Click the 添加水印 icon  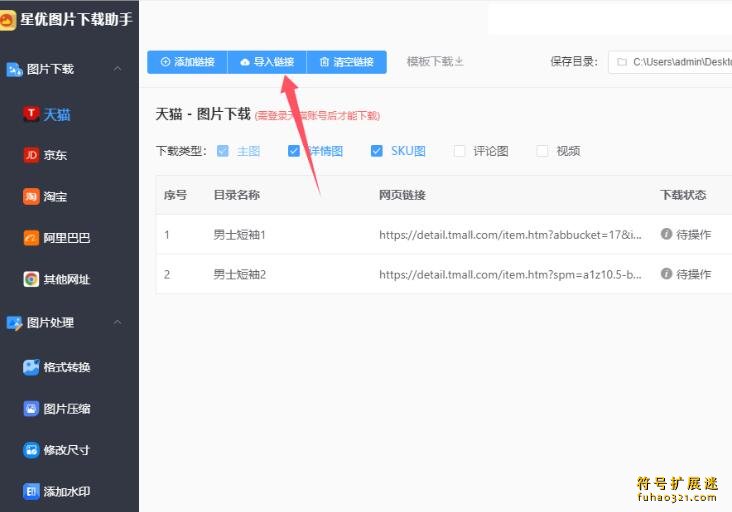pos(31,491)
